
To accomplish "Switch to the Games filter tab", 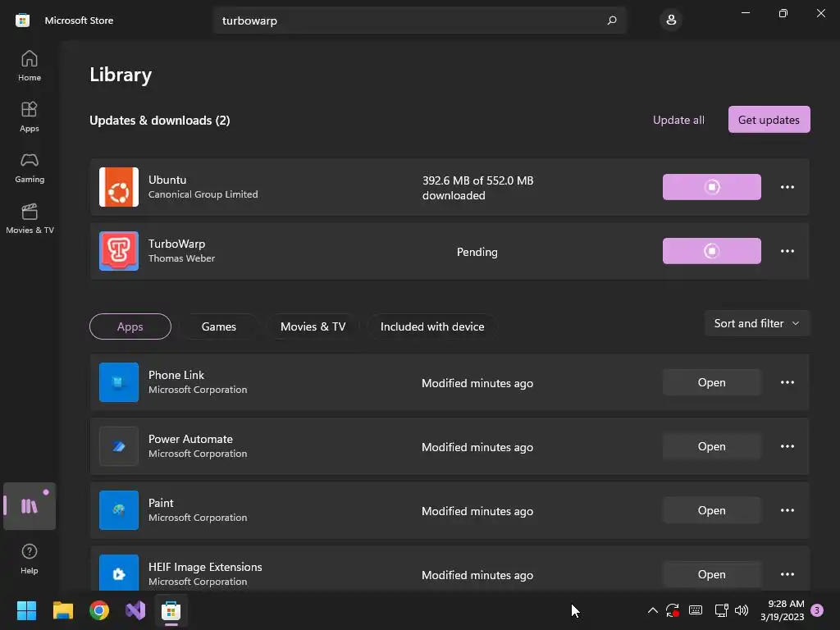I will (218, 326).
